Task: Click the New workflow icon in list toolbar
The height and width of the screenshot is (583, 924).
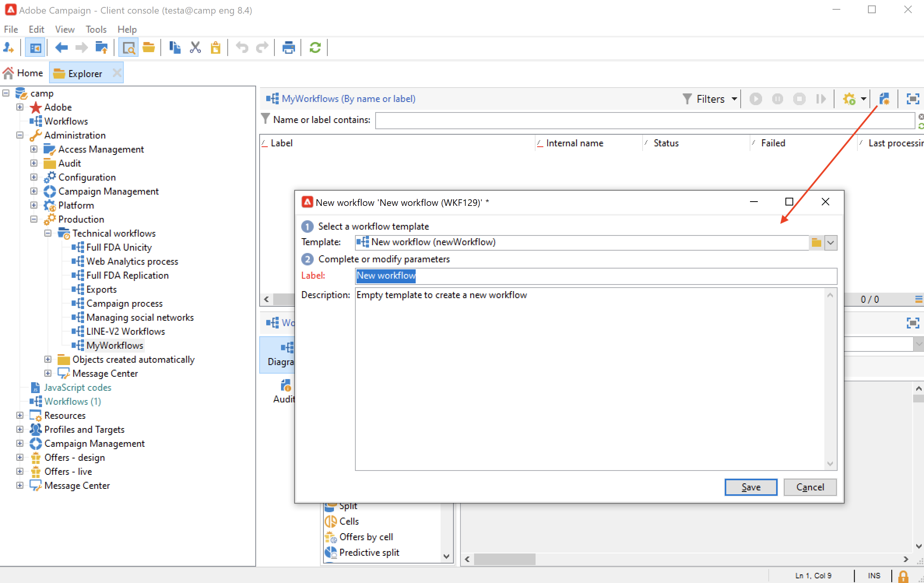Action: tap(884, 99)
